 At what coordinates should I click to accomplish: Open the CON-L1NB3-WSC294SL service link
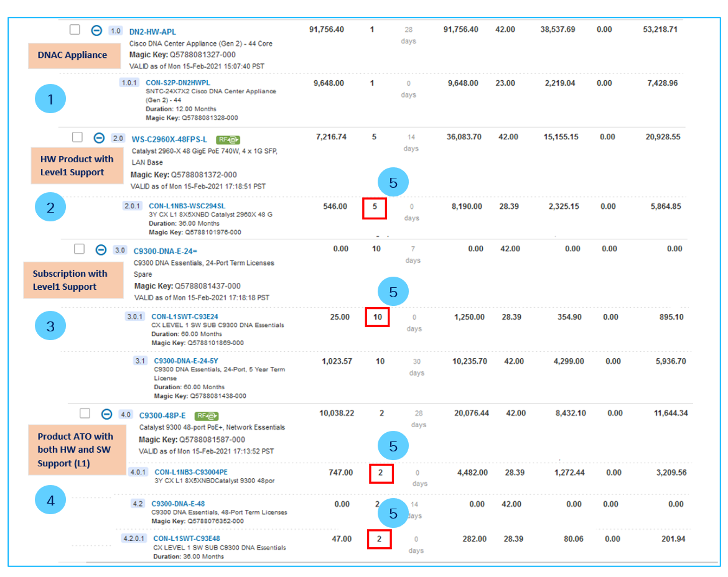pos(187,206)
